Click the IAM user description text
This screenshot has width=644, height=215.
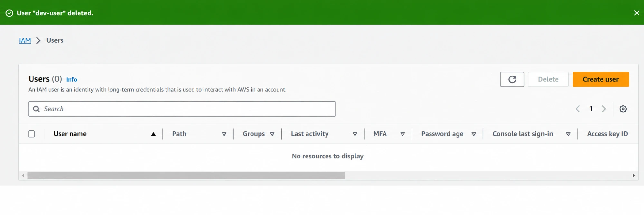(157, 90)
